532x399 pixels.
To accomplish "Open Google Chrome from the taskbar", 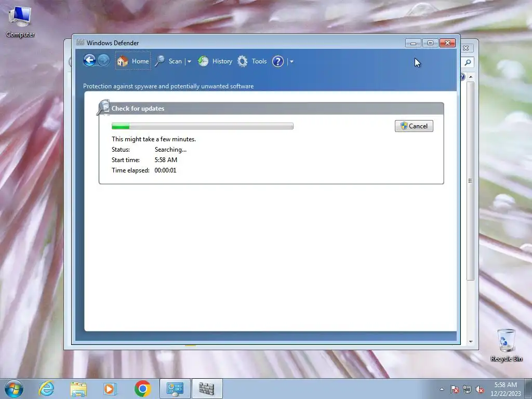I will point(142,389).
